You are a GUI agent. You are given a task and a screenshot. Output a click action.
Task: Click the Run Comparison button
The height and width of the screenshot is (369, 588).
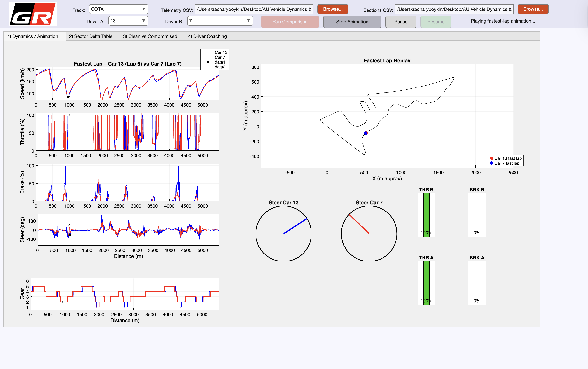coord(290,22)
